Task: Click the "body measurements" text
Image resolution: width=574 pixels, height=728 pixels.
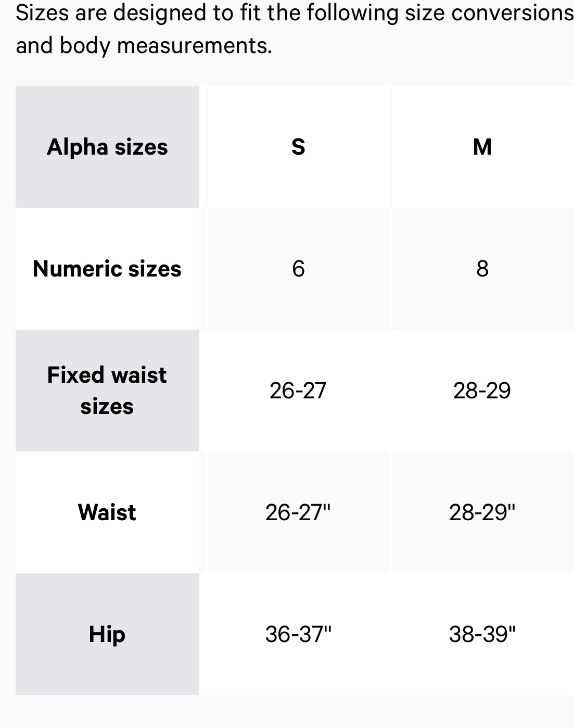Action: 165,46
